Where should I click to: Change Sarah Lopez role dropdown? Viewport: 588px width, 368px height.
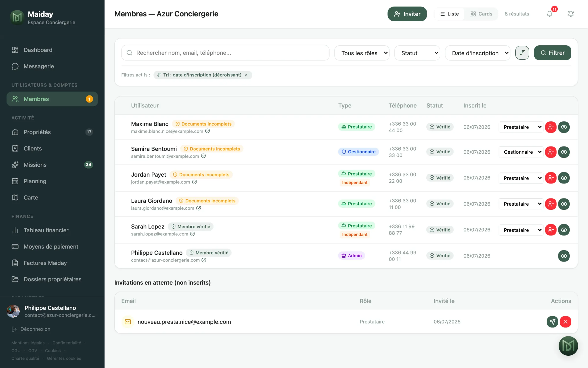click(521, 230)
